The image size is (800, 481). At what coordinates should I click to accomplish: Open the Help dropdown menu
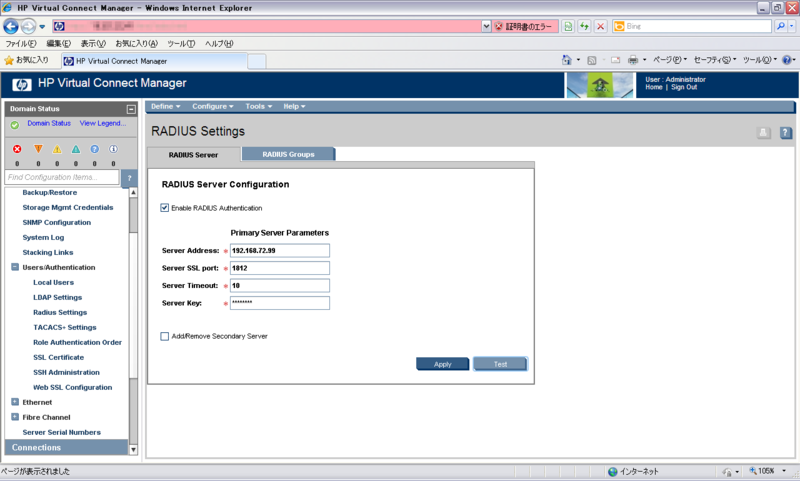point(294,106)
